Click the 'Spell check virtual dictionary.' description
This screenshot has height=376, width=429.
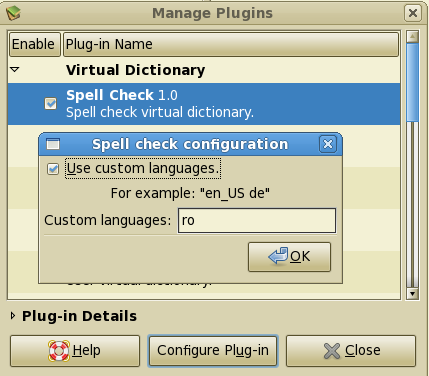(x=160, y=112)
